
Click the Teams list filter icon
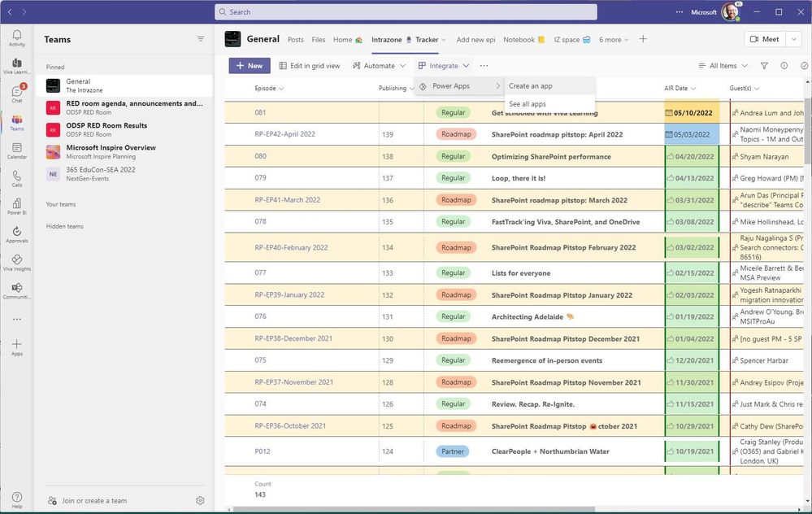pos(201,39)
